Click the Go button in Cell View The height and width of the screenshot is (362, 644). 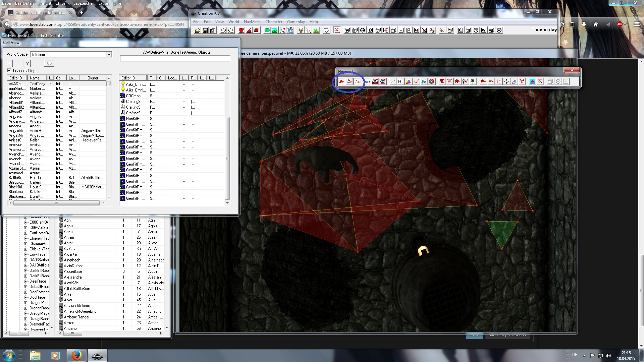[x=49, y=63]
